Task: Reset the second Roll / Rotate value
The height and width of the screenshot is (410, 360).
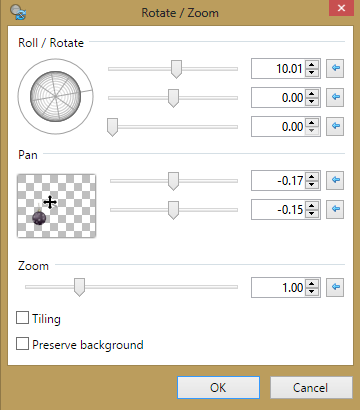Action: point(335,97)
